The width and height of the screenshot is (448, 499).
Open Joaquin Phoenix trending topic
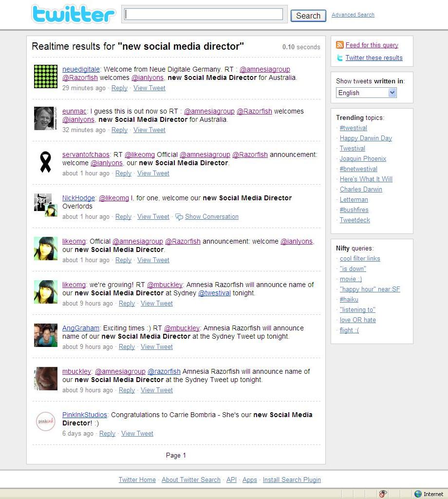coord(363,158)
